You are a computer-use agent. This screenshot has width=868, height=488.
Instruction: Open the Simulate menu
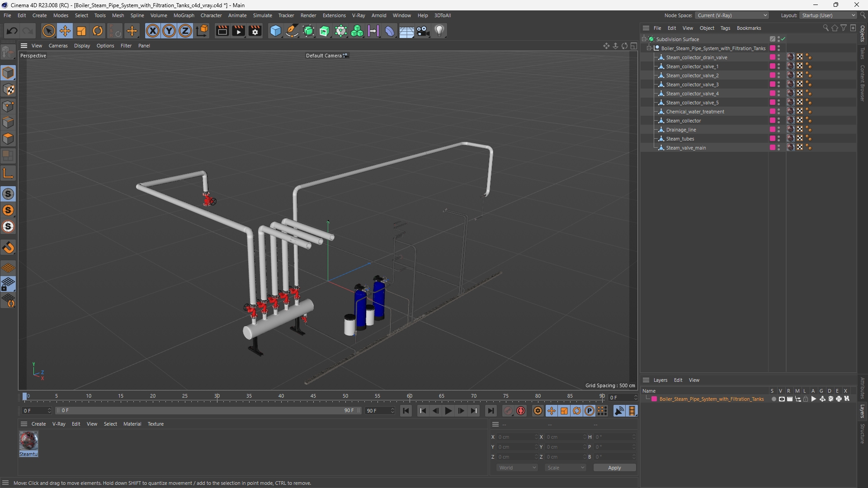coord(262,15)
